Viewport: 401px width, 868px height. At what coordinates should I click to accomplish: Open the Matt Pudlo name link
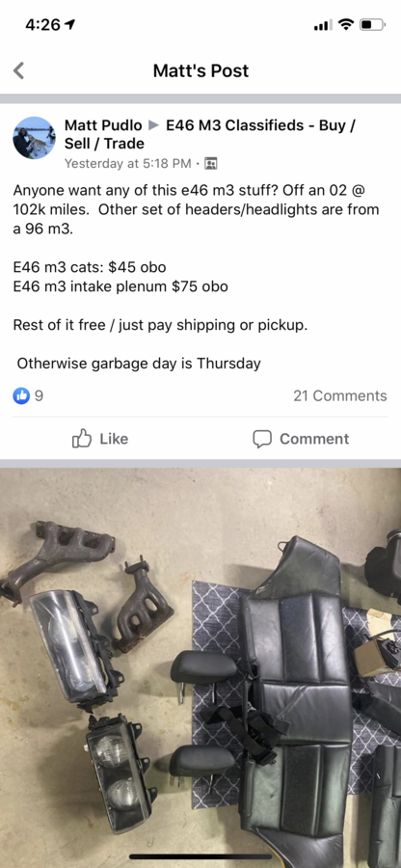click(x=103, y=125)
